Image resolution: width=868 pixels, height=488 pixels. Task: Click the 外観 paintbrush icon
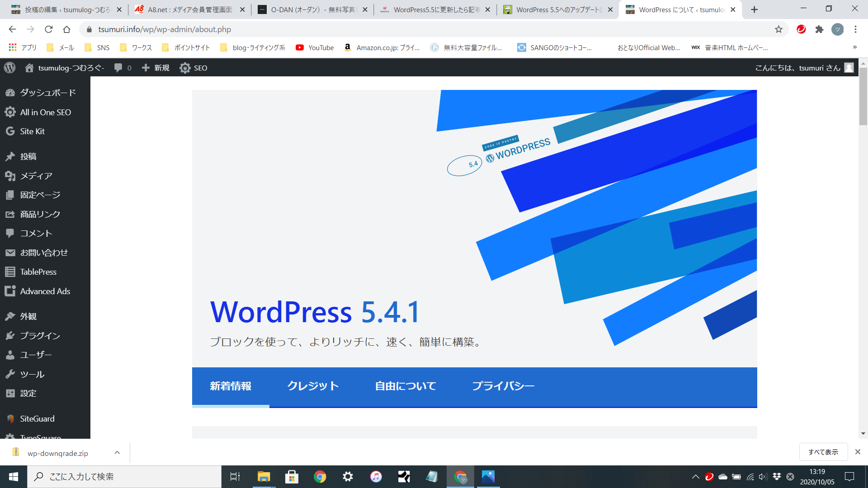click(10, 316)
